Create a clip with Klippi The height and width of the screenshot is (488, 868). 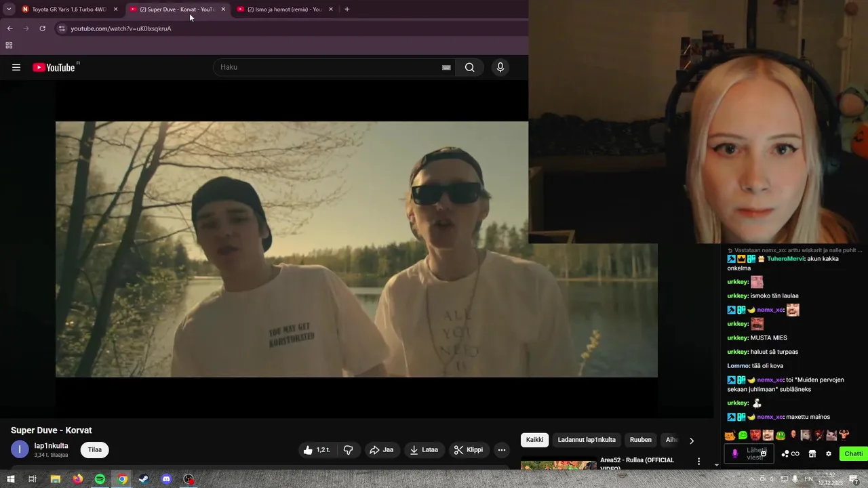point(469,450)
